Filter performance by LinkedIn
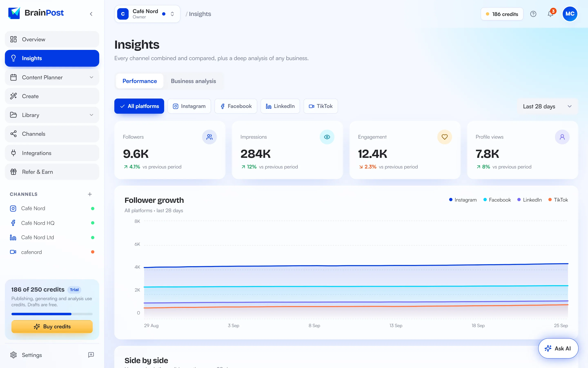The width and height of the screenshot is (588, 368). coord(280,106)
